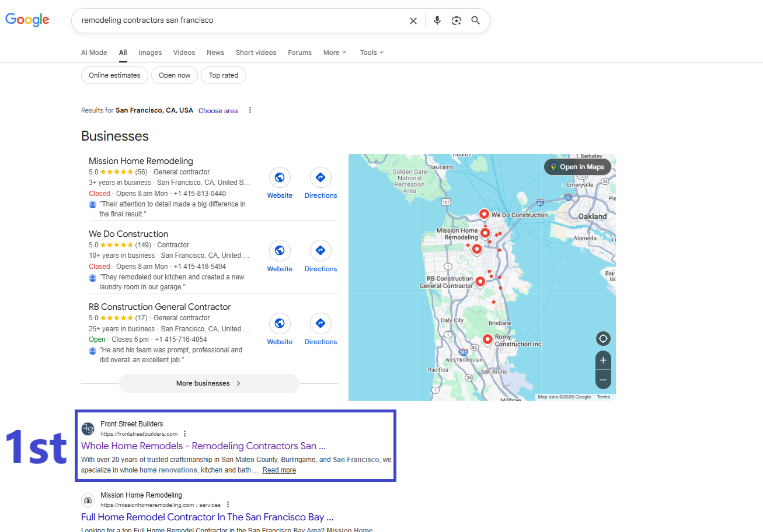This screenshot has height=532, width=763.
Task: Get directions to We Do Construction
Action: (x=320, y=251)
